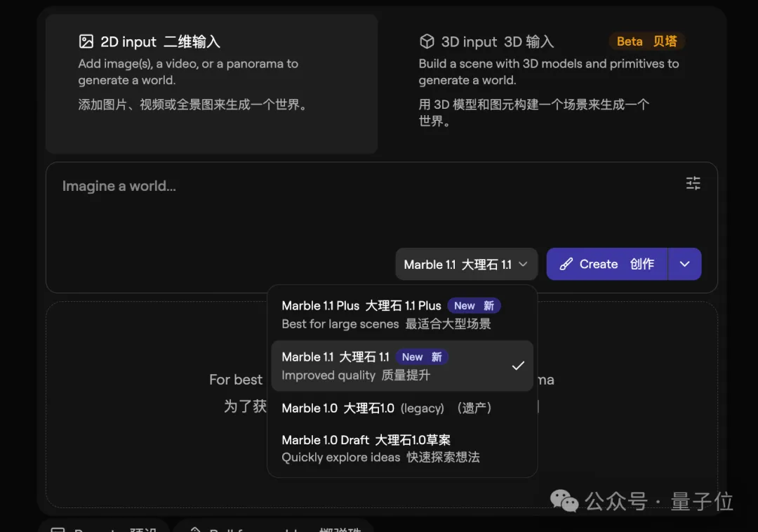The image size is (758, 532).
Task: Open the prompt settings sliders icon
Action: coord(693,184)
